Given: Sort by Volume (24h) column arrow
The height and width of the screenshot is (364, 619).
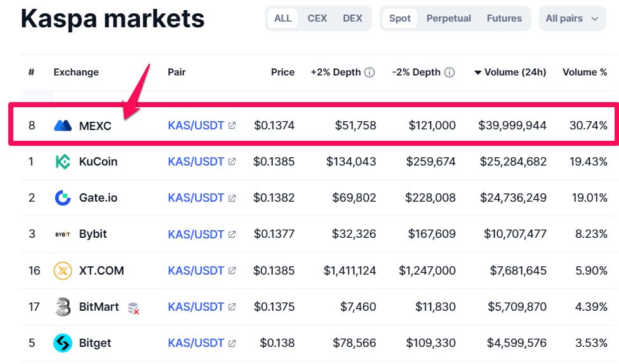Looking at the screenshot, I should 477,72.
